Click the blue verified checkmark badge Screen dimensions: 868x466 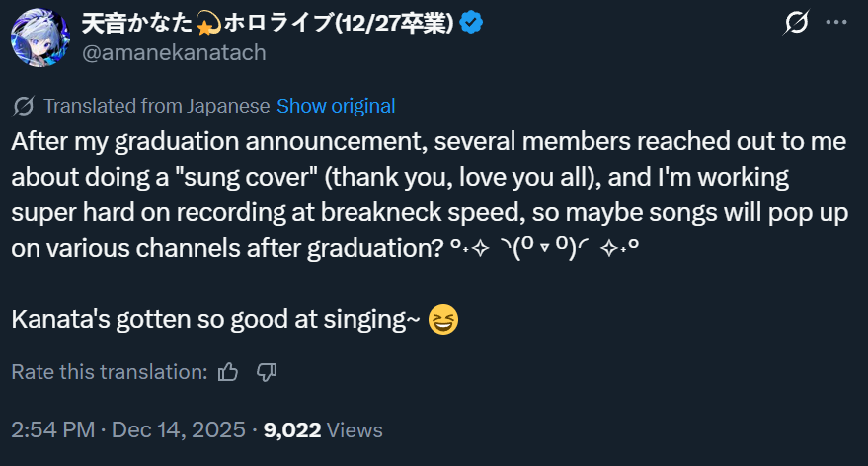pyautogui.click(x=472, y=23)
